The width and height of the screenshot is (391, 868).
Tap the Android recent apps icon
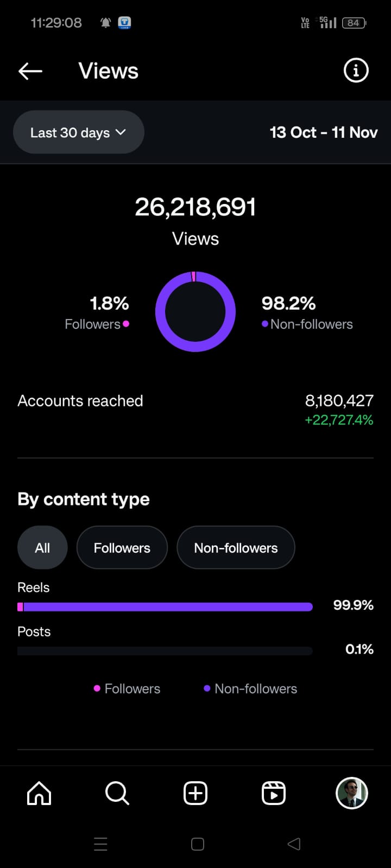pos(100,844)
